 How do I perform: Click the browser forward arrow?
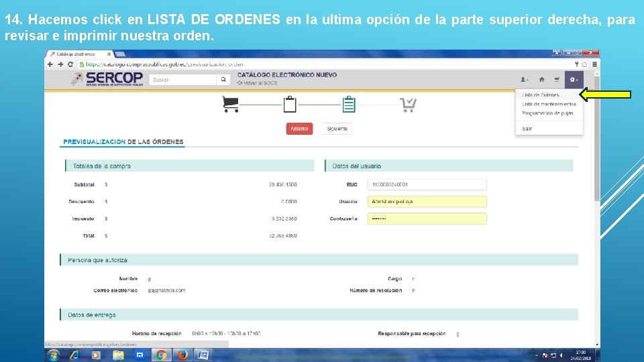click(60, 64)
